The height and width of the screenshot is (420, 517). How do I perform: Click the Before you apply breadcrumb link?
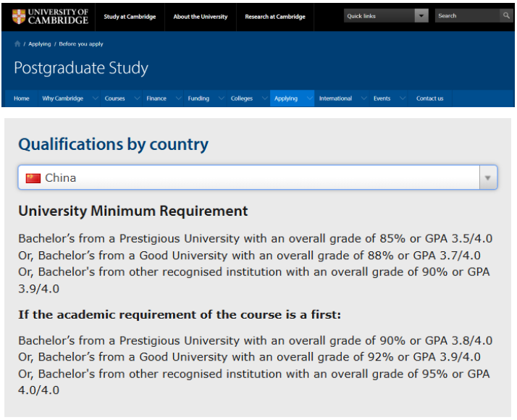tap(81, 44)
